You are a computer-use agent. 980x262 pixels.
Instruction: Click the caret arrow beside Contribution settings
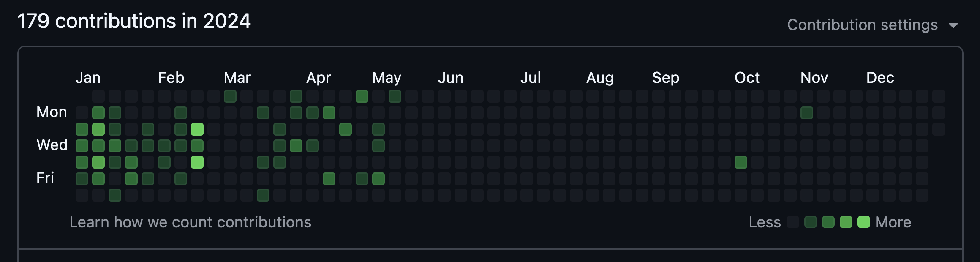953,26
